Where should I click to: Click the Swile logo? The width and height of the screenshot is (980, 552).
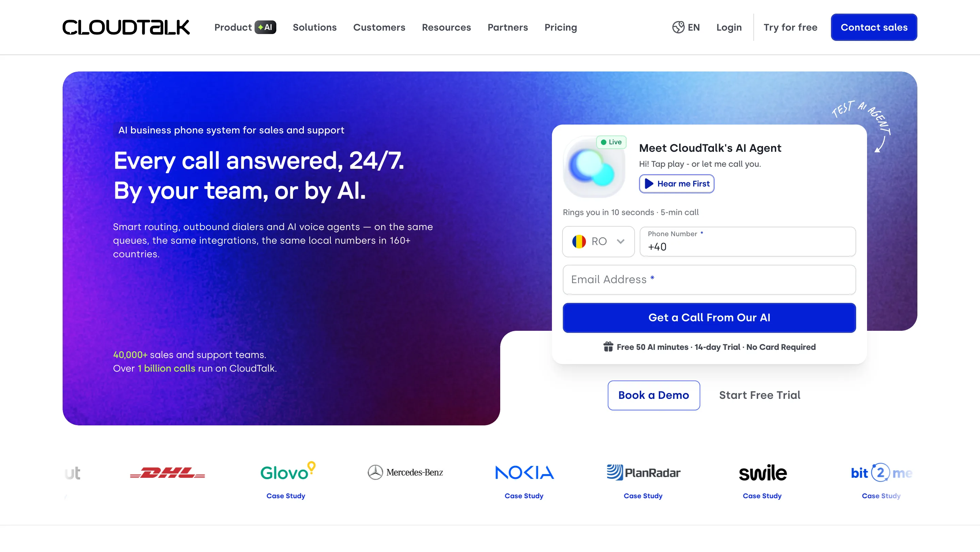(x=762, y=472)
